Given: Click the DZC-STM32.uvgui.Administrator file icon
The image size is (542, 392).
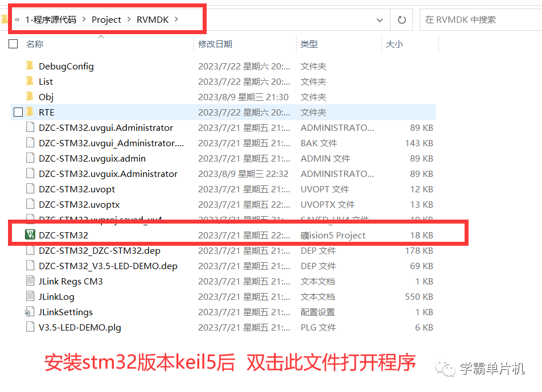Looking at the screenshot, I should (30, 127).
